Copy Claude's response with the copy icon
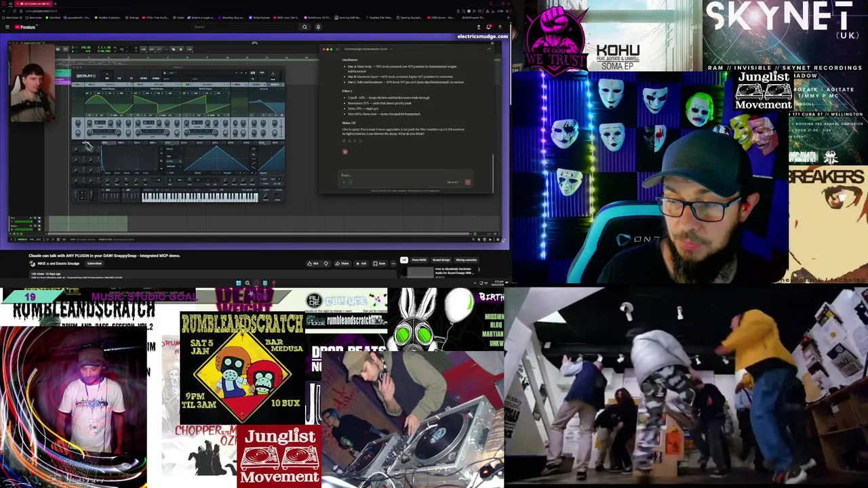This screenshot has height=488, width=868. [x=344, y=141]
